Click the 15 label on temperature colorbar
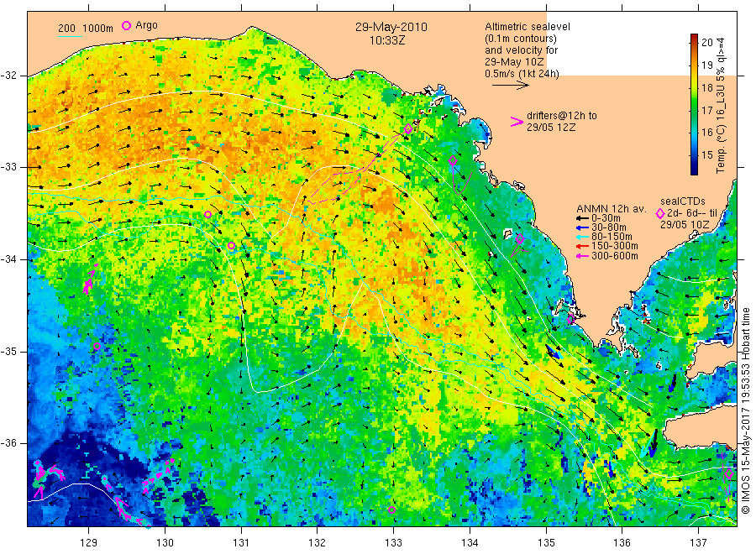756x554 pixels. (707, 155)
